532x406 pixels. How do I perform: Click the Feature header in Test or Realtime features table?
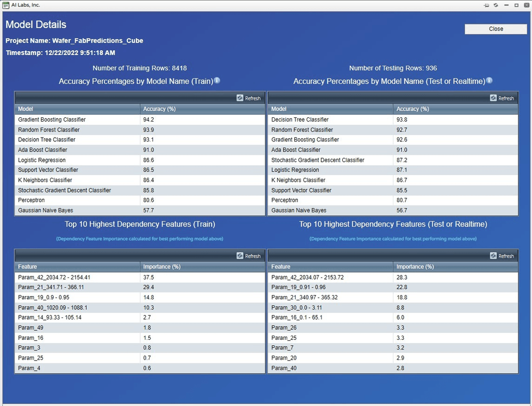click(331, 267)
